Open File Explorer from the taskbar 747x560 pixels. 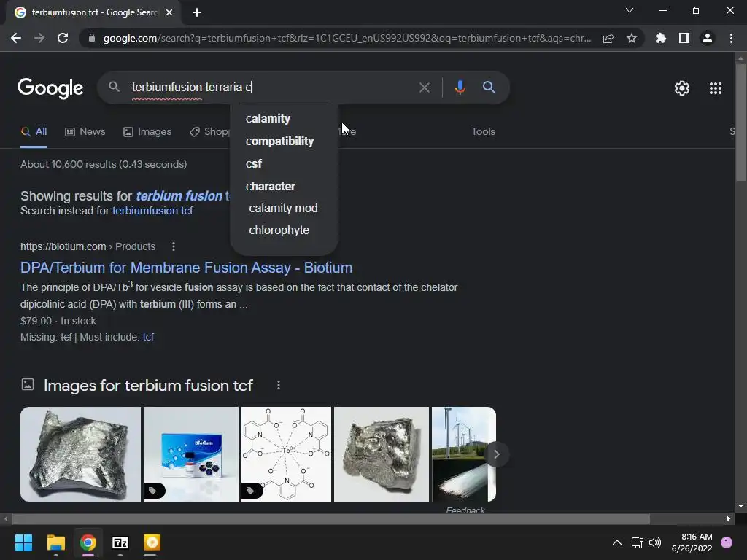tap(55, 542)
